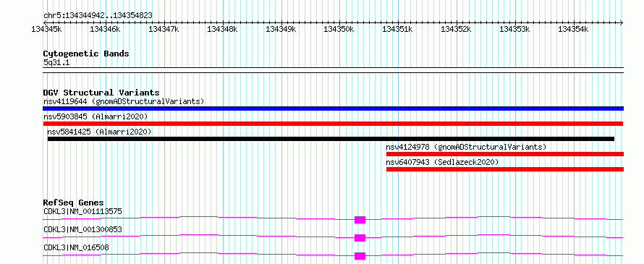
Task: Click the 134351k ruler tick label
Action: pos(397,29)
